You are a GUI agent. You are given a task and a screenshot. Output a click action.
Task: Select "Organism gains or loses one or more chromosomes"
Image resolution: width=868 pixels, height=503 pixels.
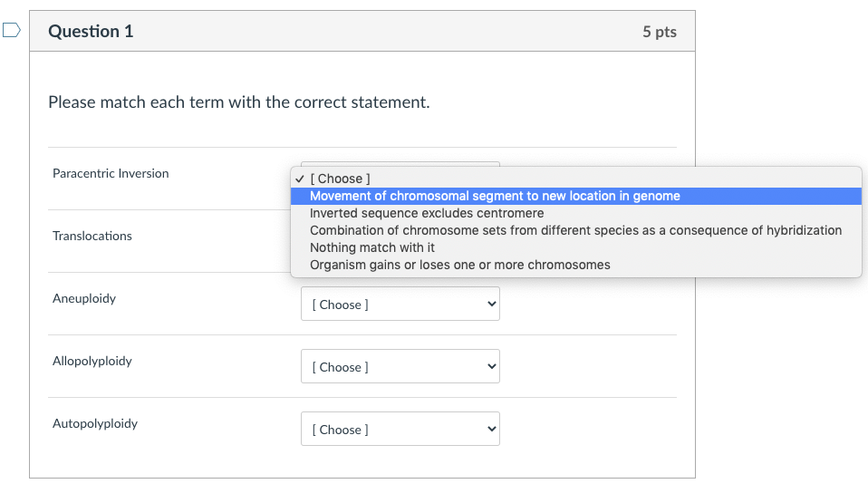[x=460, y=265]
